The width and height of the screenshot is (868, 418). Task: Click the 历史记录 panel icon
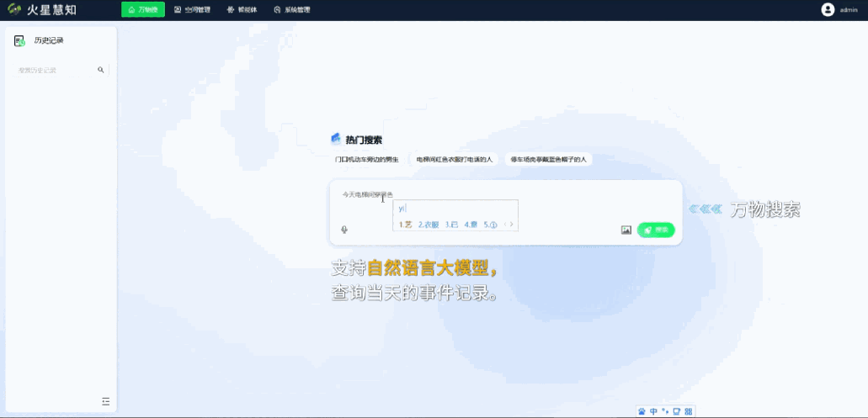(x=19, y=40)
